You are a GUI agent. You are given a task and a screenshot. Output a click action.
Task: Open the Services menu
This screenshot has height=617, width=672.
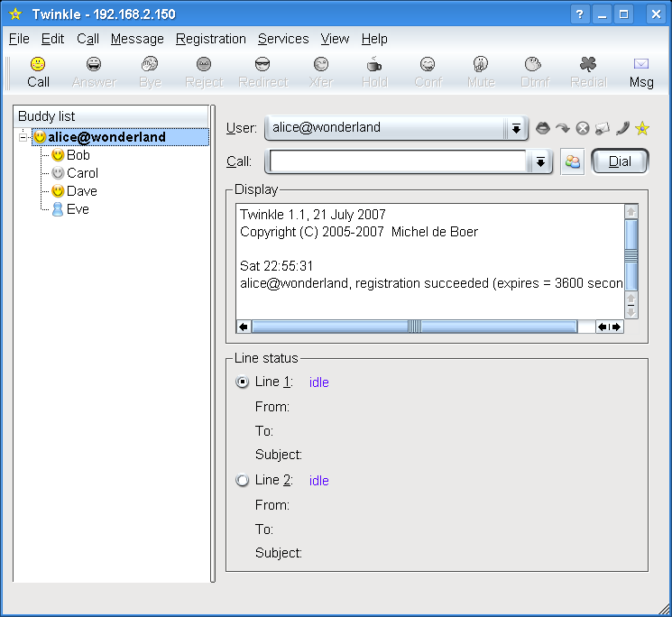point(283,39)
